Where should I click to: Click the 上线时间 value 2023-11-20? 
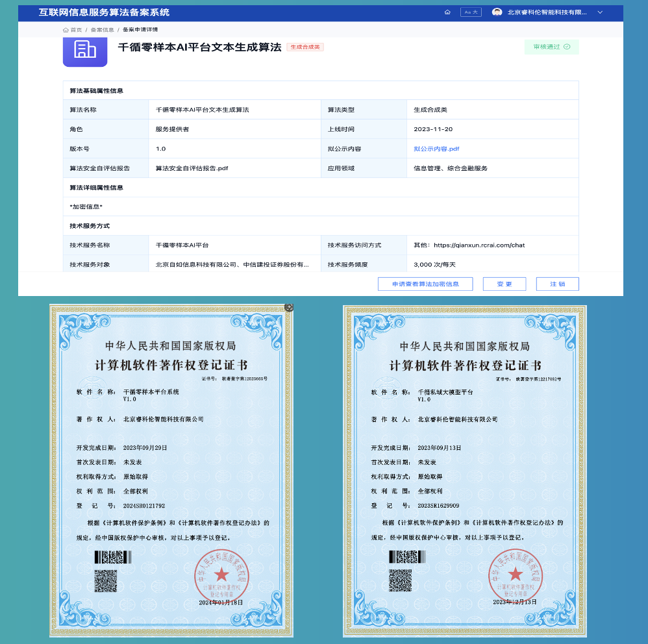[x=433, y=129]
